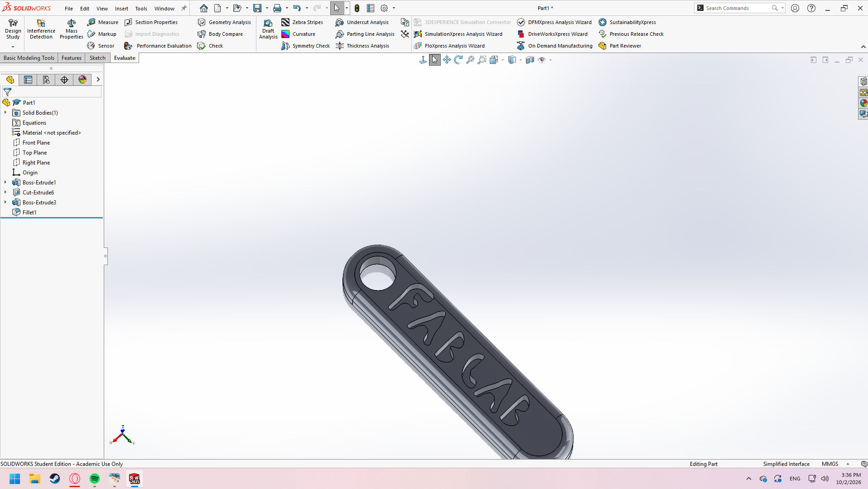Click Parting Line Analysis
This screenshot has height=489, width=868.
pos(365,34)
